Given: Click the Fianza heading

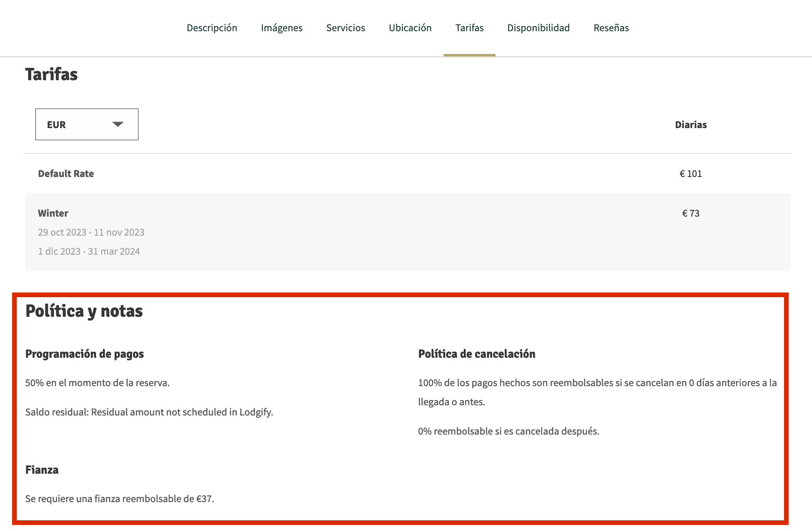Looking at the screenshot, I should [x=42, y=470].
